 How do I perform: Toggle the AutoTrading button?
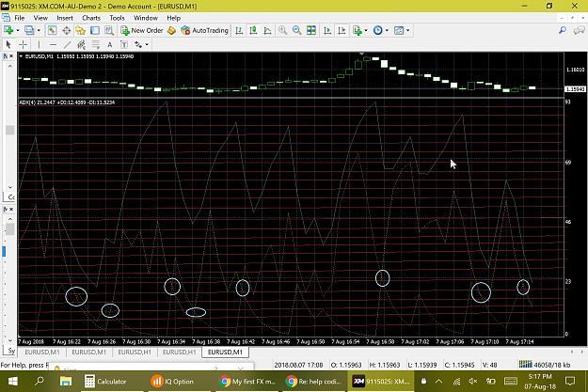coord(204,30)
